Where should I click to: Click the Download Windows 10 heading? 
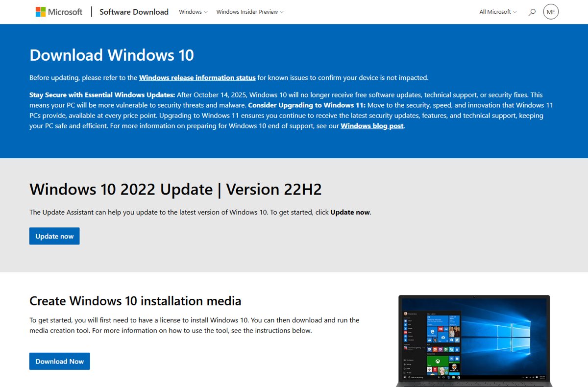(x=112, y=55)
